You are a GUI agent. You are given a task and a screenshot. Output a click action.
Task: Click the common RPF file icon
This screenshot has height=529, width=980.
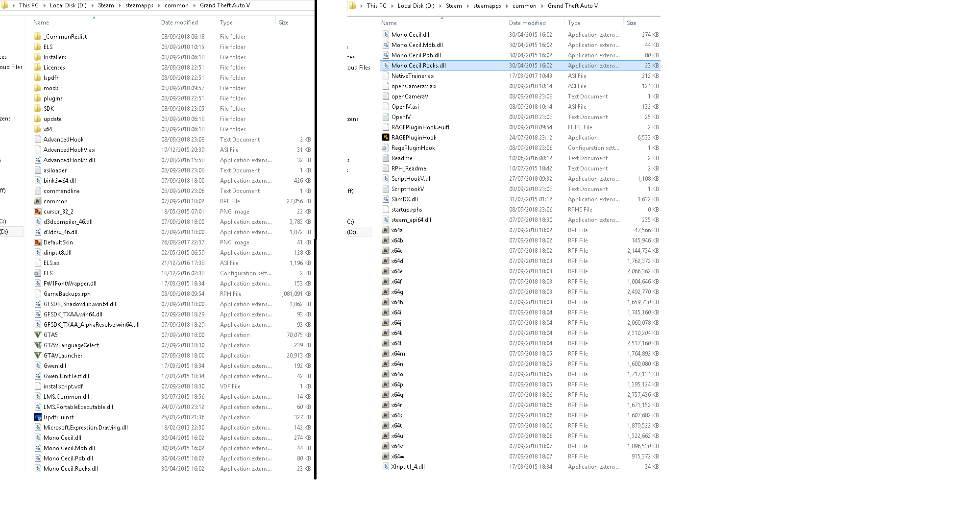coord(38,201)
